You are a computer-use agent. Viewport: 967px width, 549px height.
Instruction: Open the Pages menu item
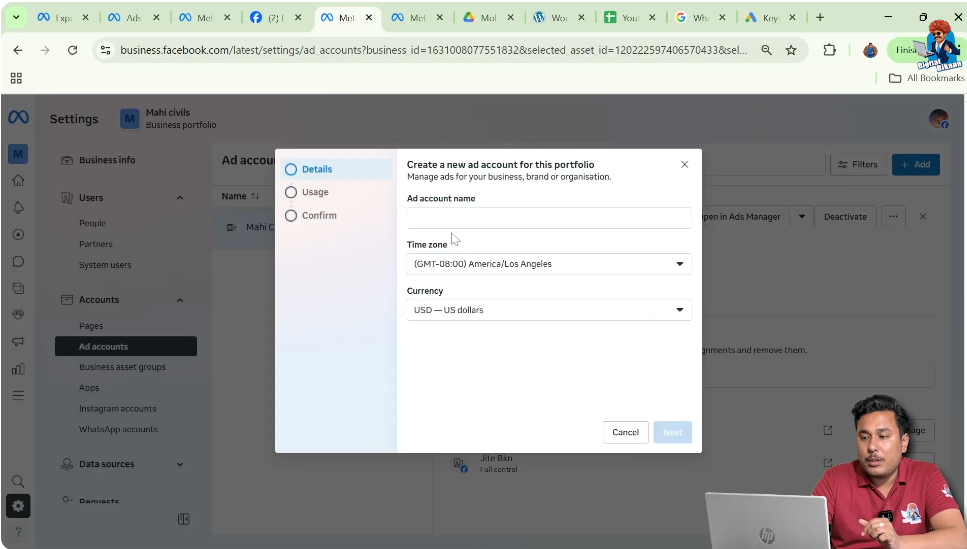(x=91, y=326)
